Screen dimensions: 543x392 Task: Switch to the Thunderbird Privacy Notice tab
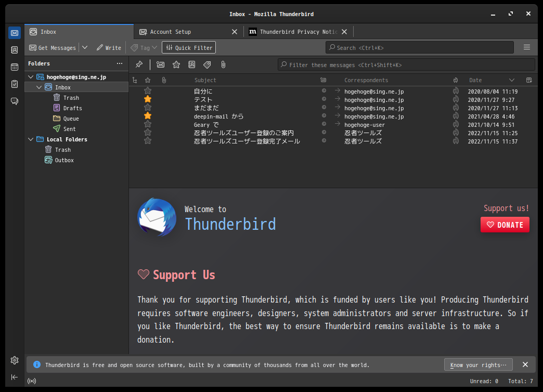click(293, 32)
